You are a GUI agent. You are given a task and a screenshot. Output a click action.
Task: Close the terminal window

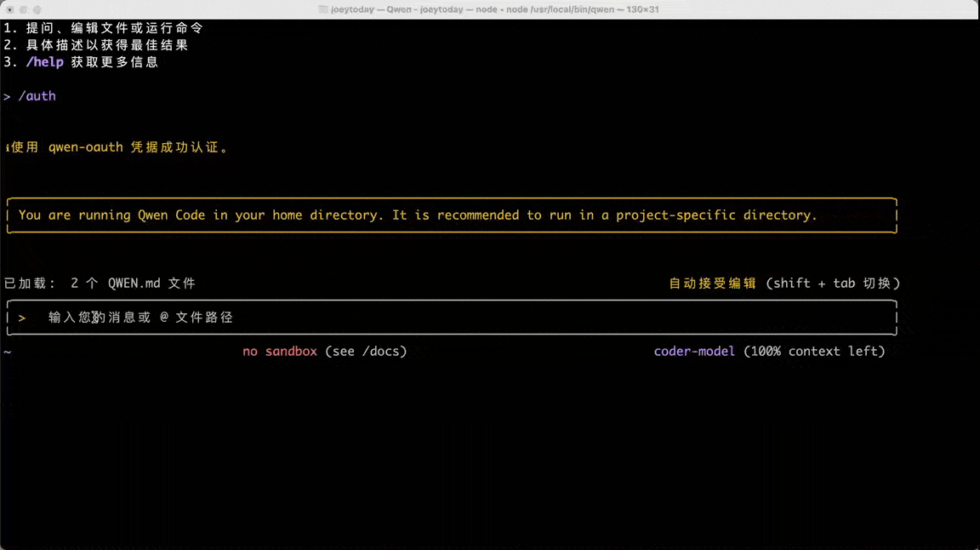[x=9, y=9]
